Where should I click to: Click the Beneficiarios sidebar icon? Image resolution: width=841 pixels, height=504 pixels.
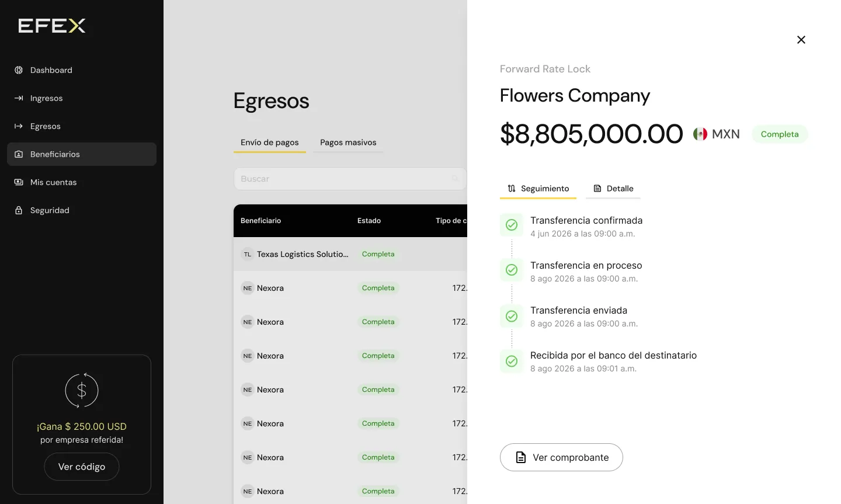19,154
